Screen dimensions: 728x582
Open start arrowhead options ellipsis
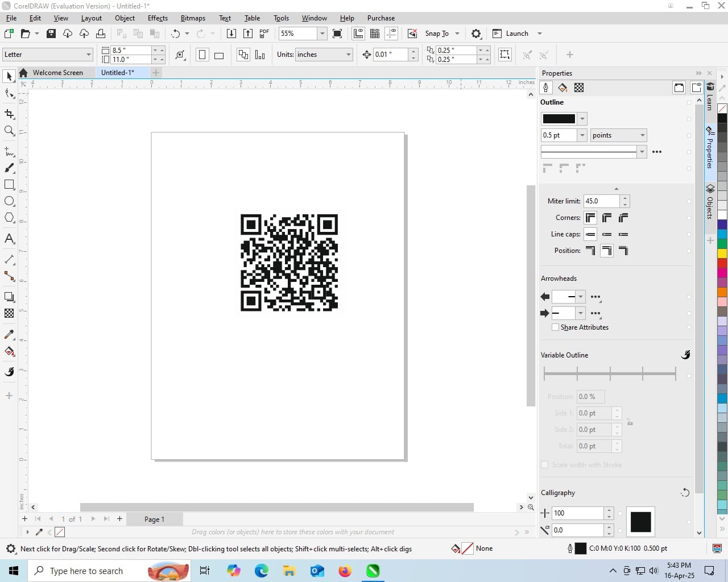[595, 297]
